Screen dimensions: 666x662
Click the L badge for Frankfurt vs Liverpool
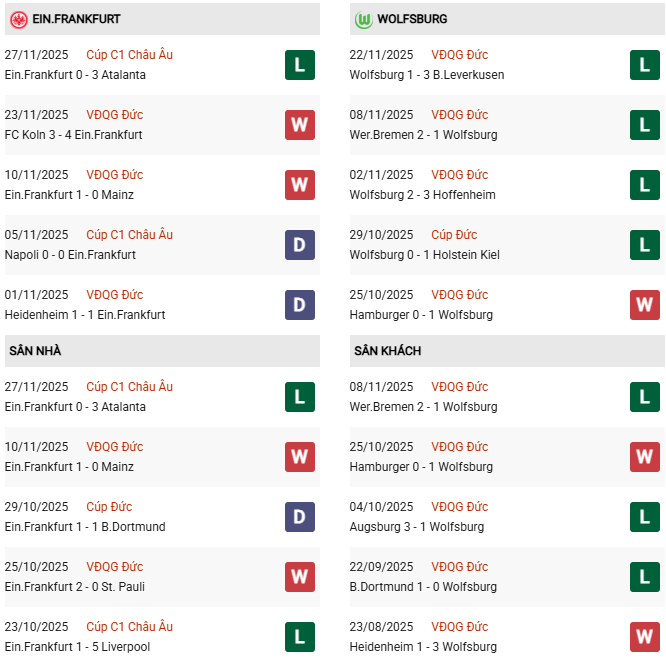(299, 637)
